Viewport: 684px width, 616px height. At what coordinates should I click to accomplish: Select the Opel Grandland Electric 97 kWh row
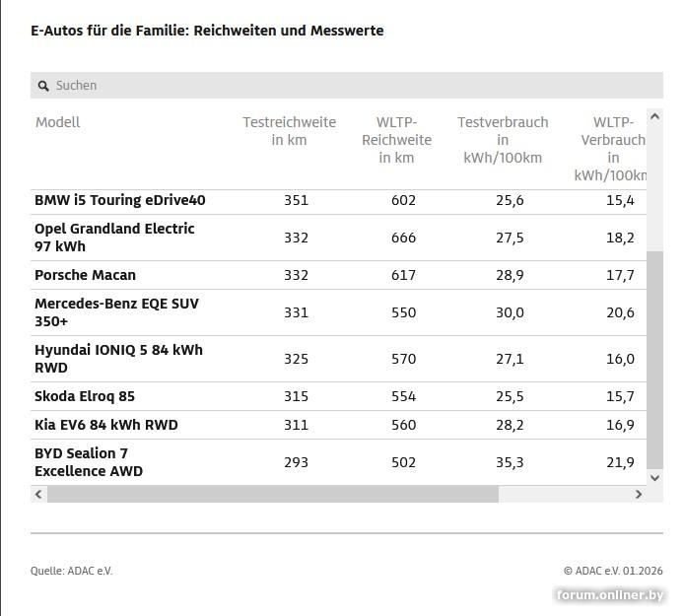pyautogui.click(x=114, y=238)
